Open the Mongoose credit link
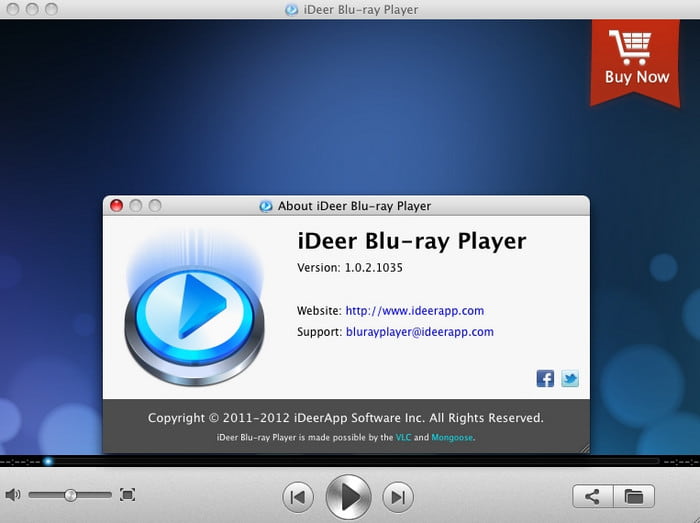The image size is (700, 523). (452, 437)
